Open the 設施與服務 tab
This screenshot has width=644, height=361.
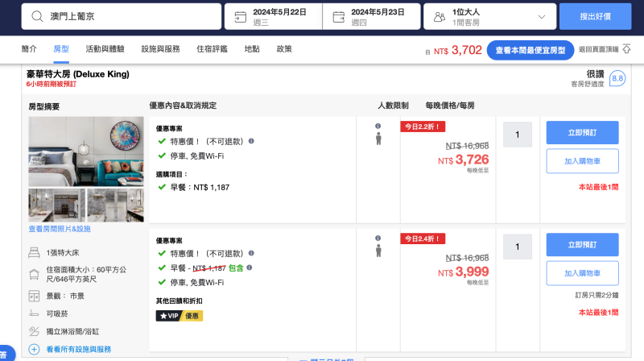click(x=160, y=49)
